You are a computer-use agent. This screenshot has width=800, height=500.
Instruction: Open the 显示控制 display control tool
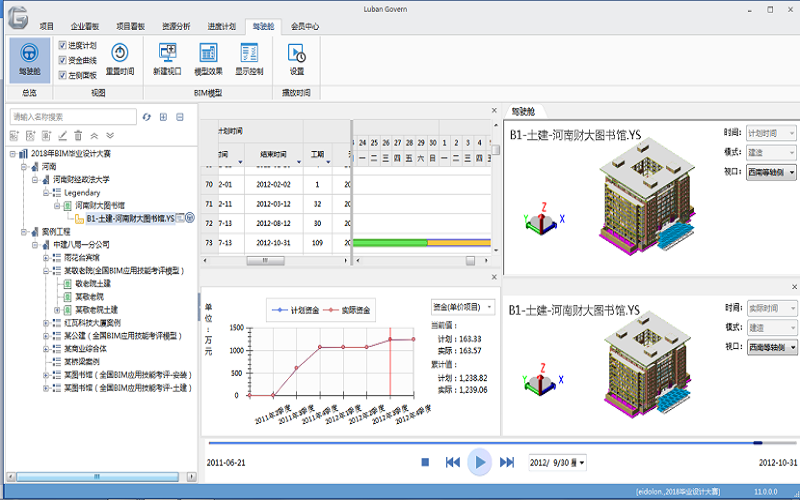pos(249,59)
